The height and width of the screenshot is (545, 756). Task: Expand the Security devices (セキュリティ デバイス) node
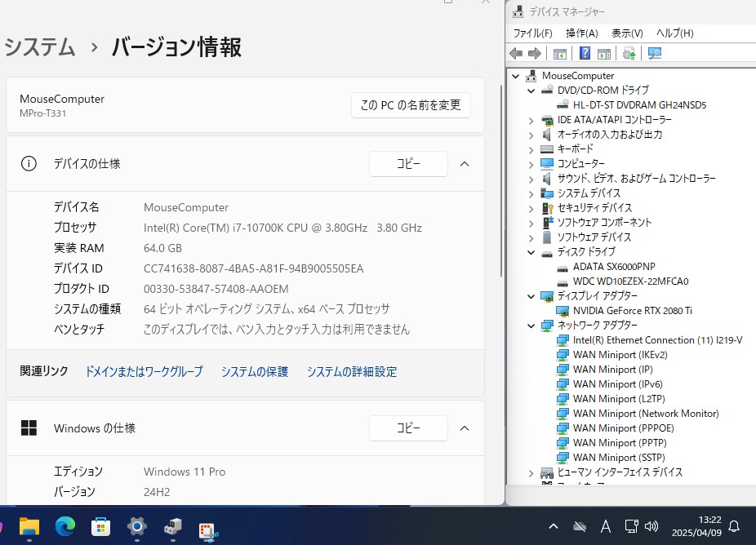click(531, 209)
